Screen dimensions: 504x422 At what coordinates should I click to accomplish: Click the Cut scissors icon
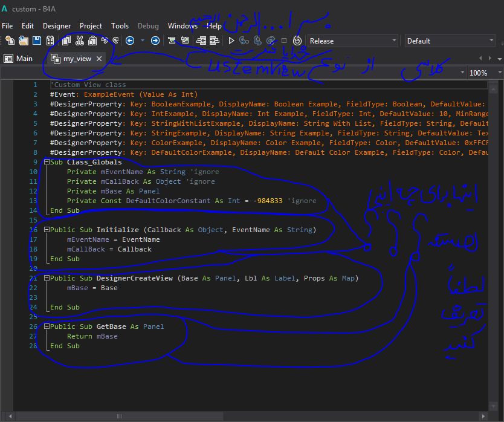click(80, 41)
